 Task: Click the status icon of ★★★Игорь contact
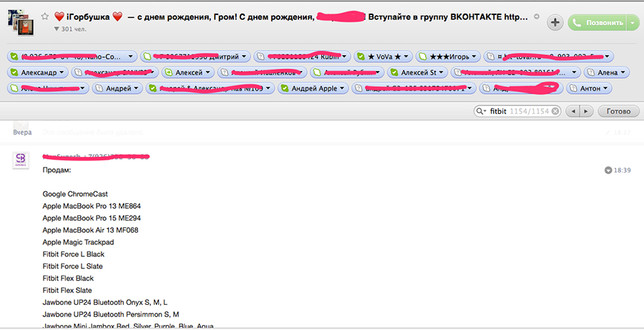423,57
